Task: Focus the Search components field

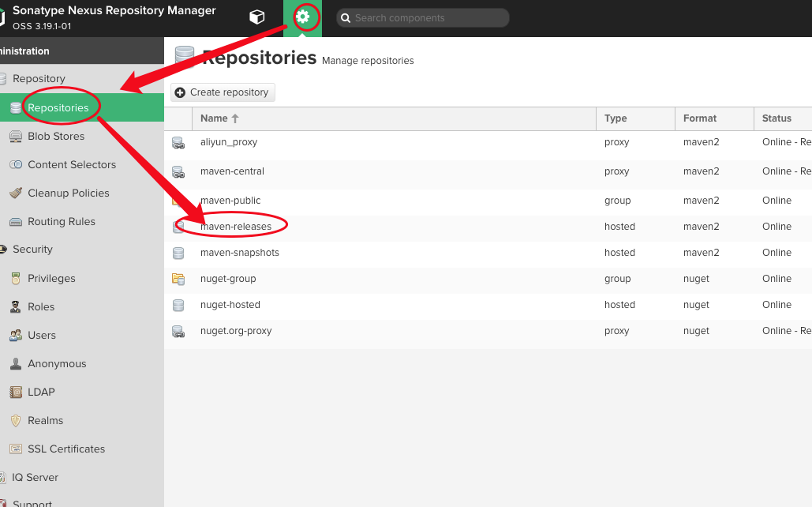Action: (423, 18)
